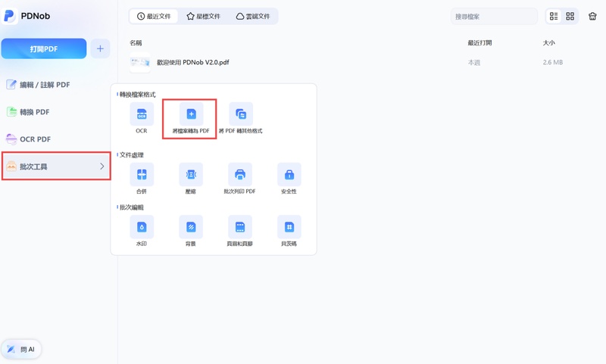Click 2.6 MB file size value

[x=553, y=62]
